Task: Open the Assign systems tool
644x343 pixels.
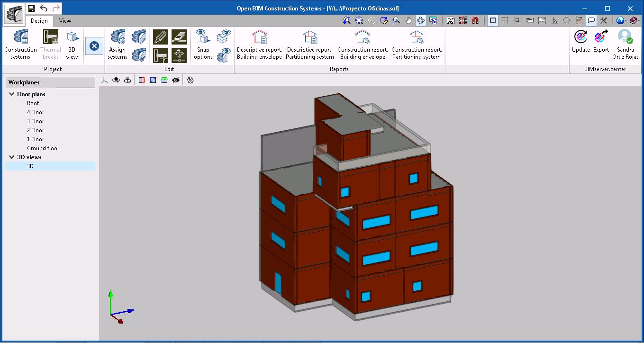Action: pos(117,44)
